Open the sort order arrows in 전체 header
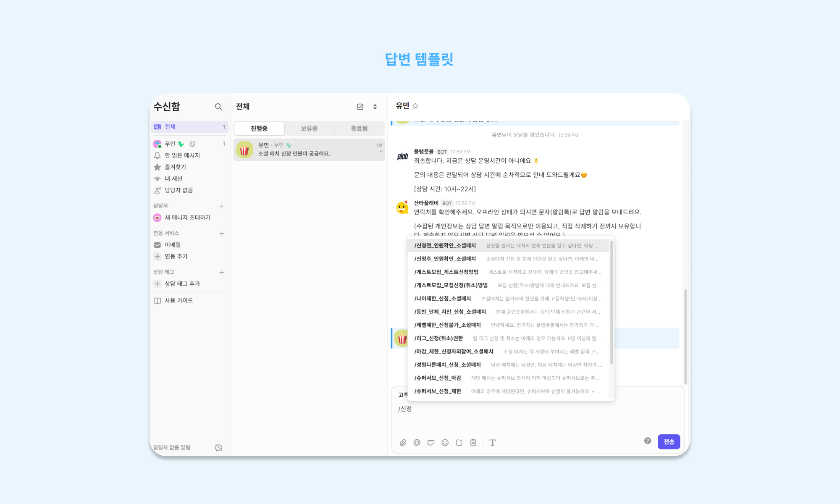 tap(375, 107)
